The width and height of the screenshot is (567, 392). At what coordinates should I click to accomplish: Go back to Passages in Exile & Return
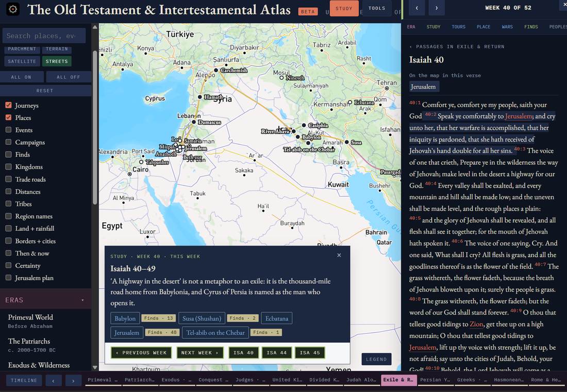[x=457, y=46]
